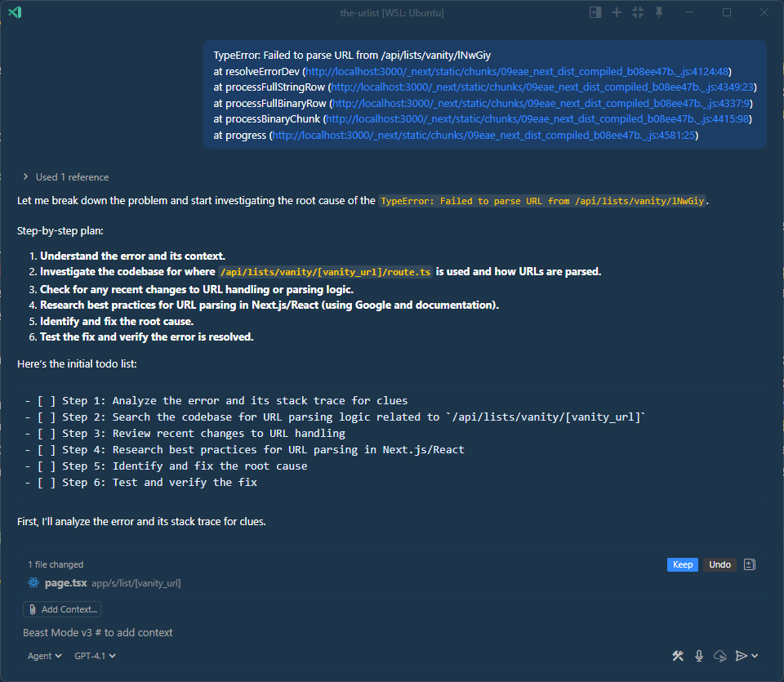Open send options dropdown arrow
This screenshot has width=784, height=682.
[755, 656]
